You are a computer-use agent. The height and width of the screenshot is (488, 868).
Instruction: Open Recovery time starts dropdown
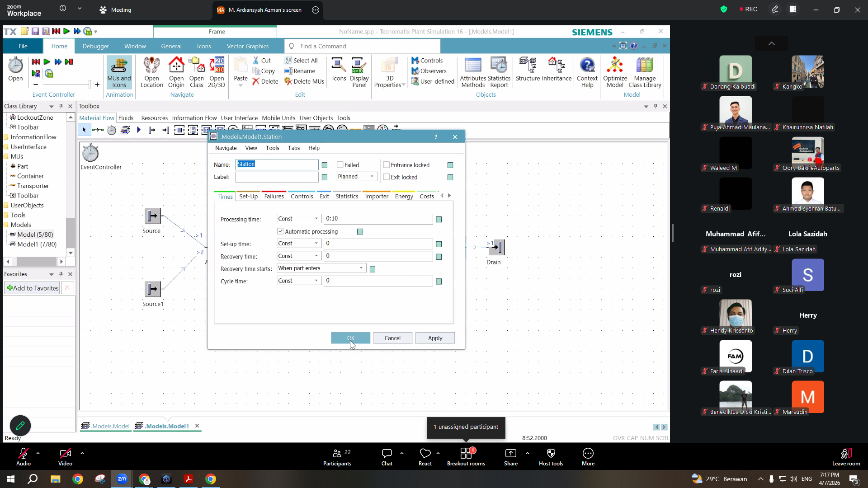(321, 268)
